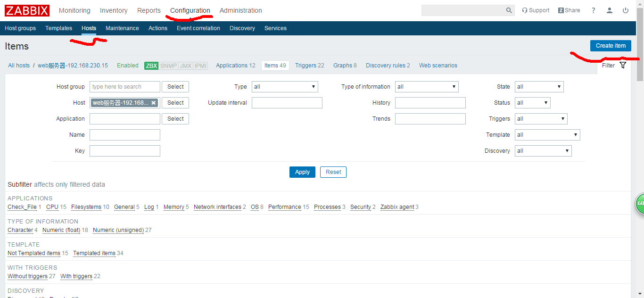The height and width of the screenshot is (298, 644).
Task: Go to Templates submenu
Action: 58,28
